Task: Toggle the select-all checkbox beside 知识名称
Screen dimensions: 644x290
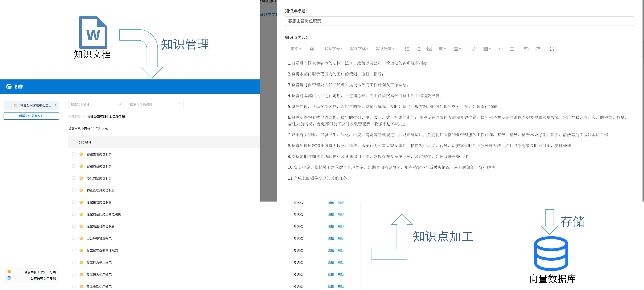Action: click(x=74, y=142)
